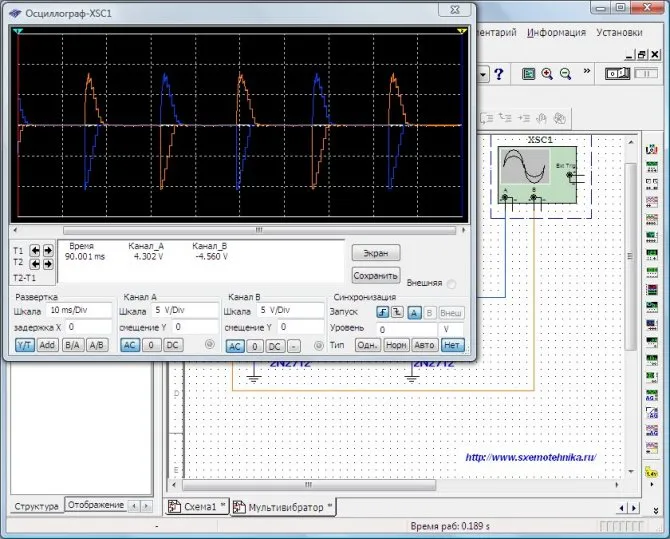Move cursor T2 right with the arrow
Screen dimensions: 670x539
pos(48,264)
